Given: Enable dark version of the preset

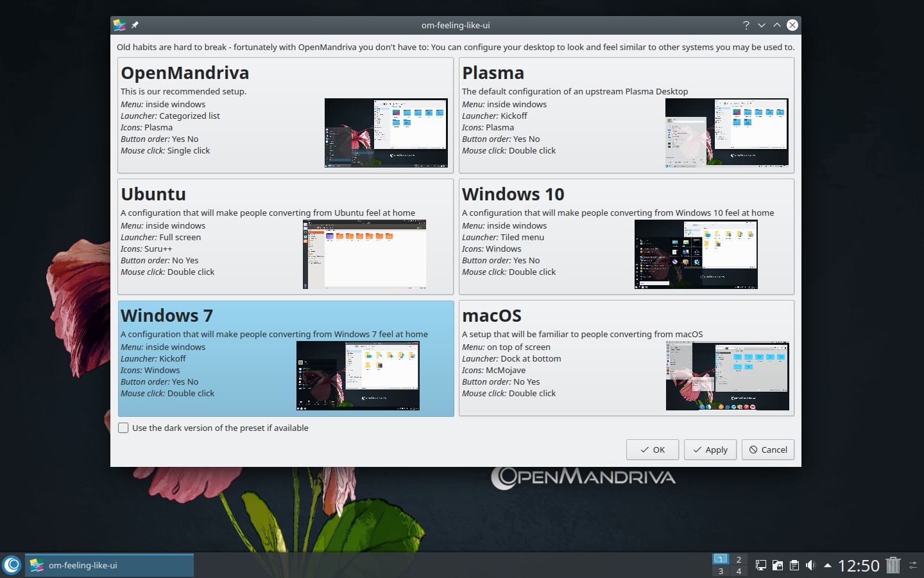Looking at the screenshot, I should 124,428.
